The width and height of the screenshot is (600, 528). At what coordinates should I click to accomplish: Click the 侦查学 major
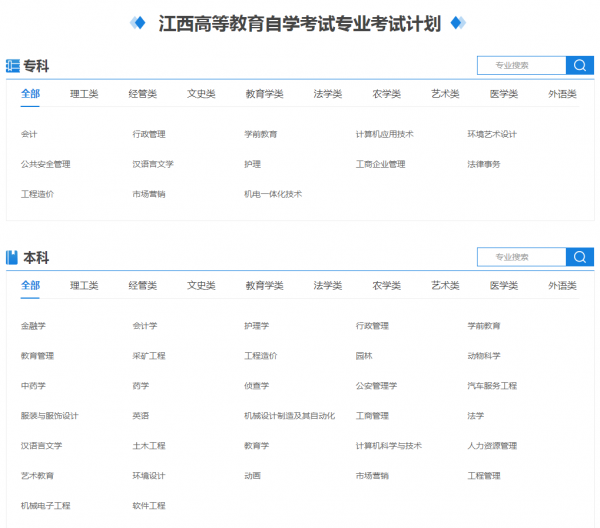tap(256, 386)
